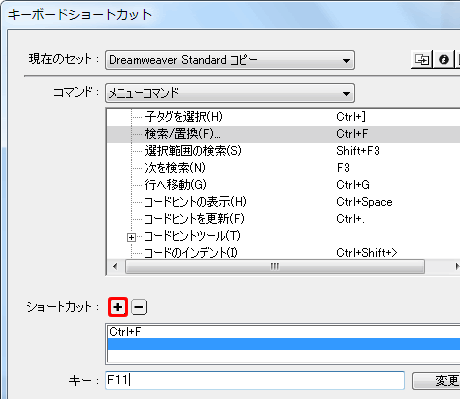Click the Ctrl+] shortcut text
The image size is (460, 399).
tap(351, 117)
